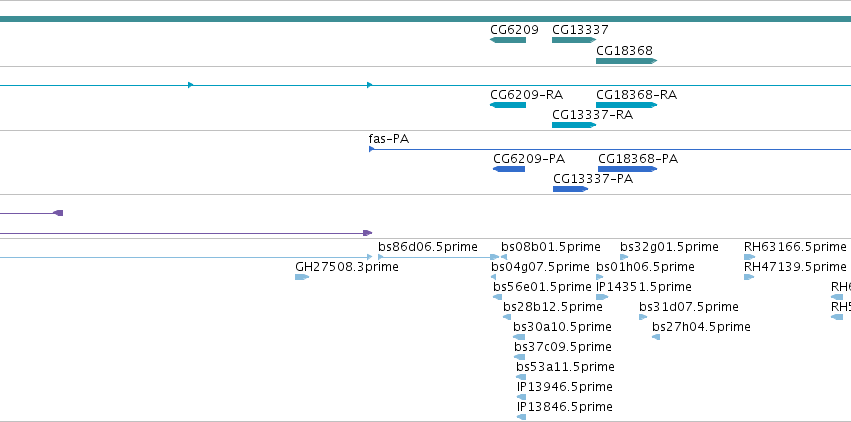This screenshot has width=851, height=422.
Task: Select the IP13846.5prime EST label
Action: click(x=564, y=406)
